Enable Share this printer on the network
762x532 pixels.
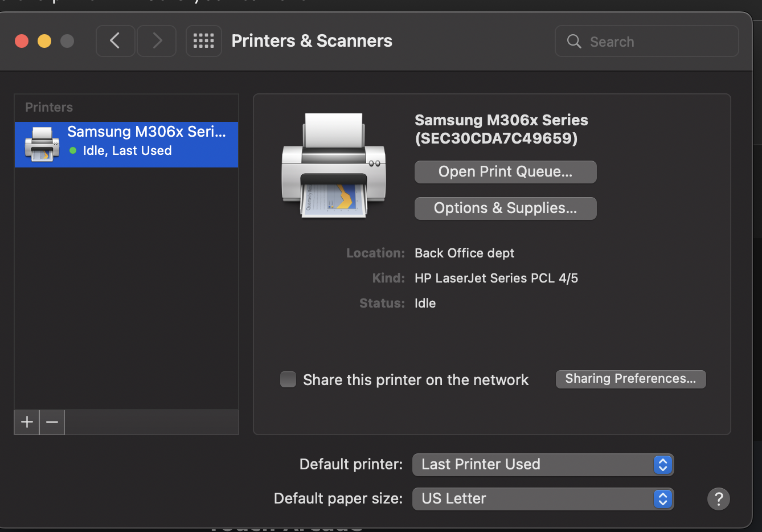click(288, 379)
